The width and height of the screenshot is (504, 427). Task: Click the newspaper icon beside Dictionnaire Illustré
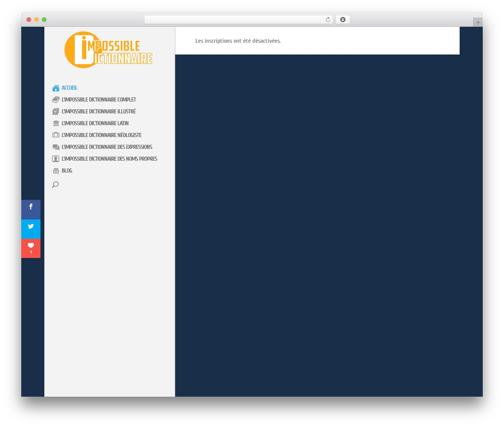(56, 111)
